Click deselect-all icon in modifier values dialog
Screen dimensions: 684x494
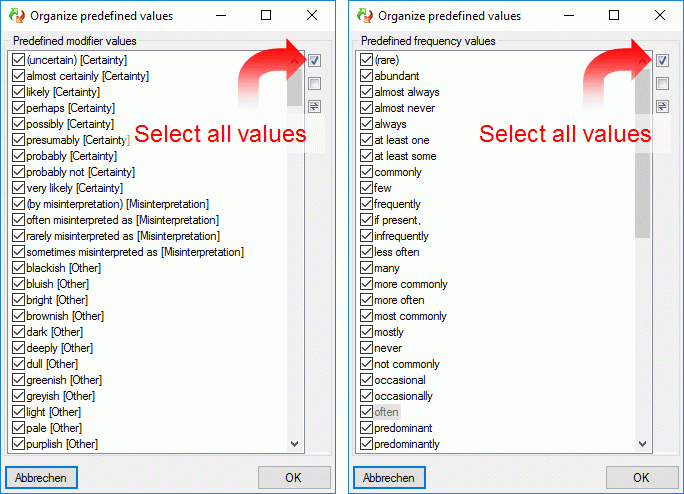point(314,83)
